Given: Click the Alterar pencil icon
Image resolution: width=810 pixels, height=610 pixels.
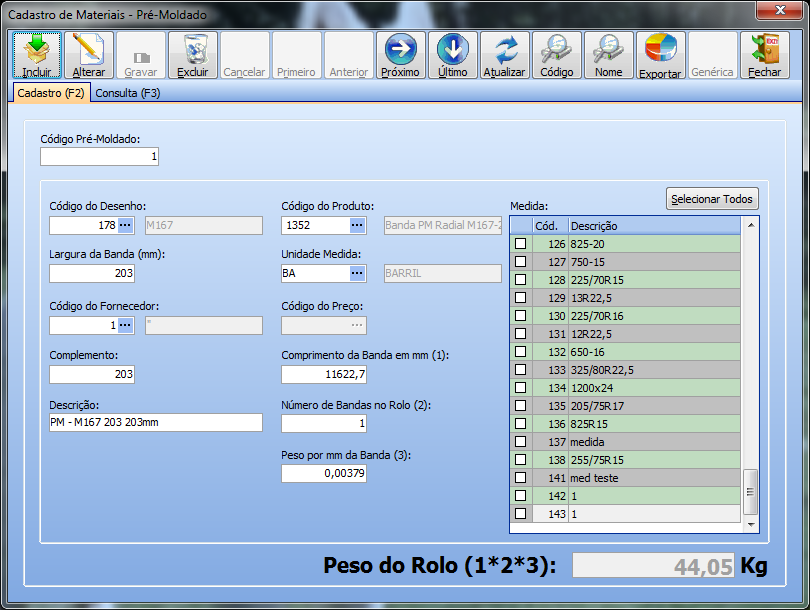Looking at the screenshot, I should (89, 55).
